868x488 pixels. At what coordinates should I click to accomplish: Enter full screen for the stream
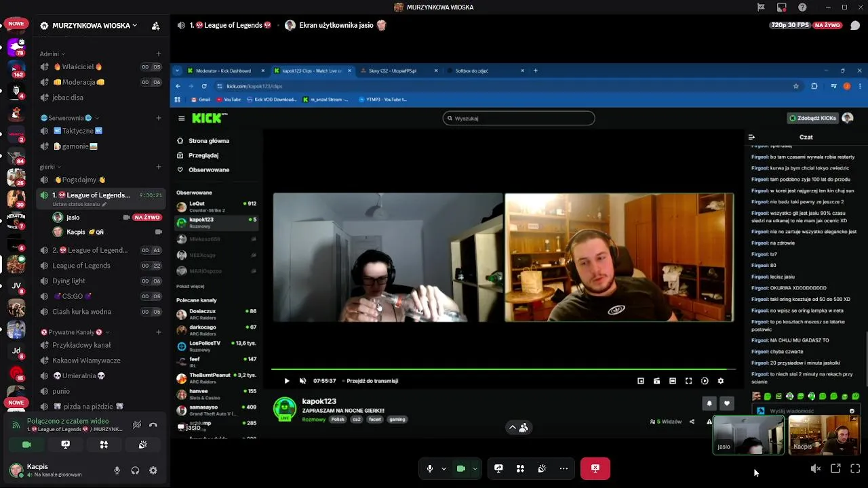coord(855,468)
